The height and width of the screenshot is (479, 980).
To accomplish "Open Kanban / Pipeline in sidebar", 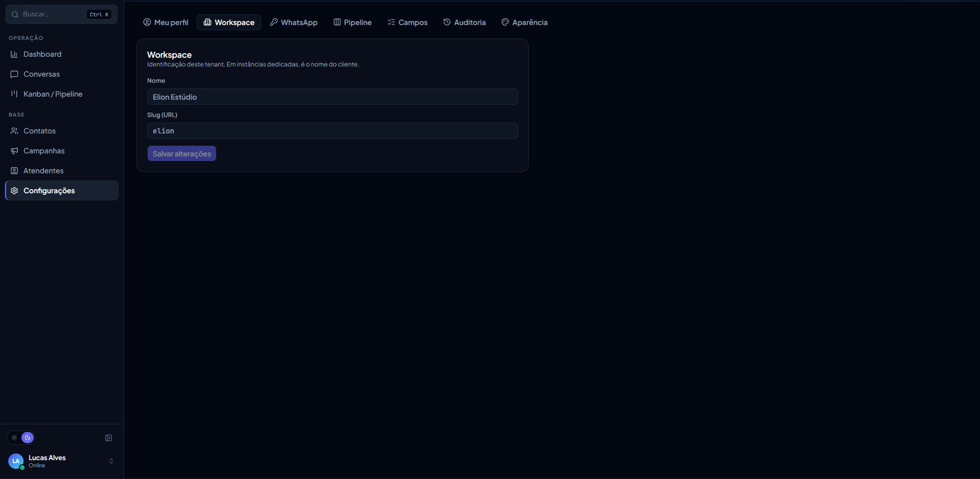I will point(62,94).
